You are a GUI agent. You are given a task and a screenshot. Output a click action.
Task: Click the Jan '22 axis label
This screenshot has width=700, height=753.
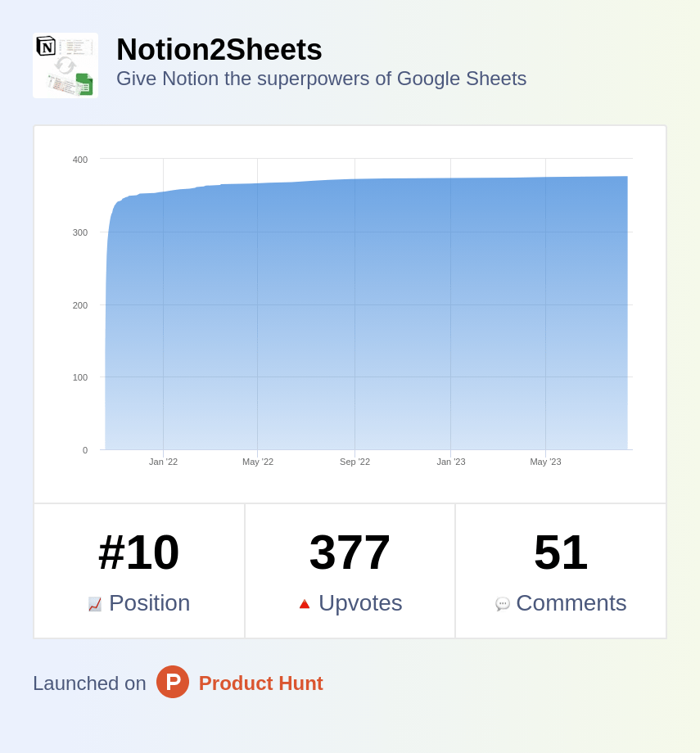click(x=164, y=462)
